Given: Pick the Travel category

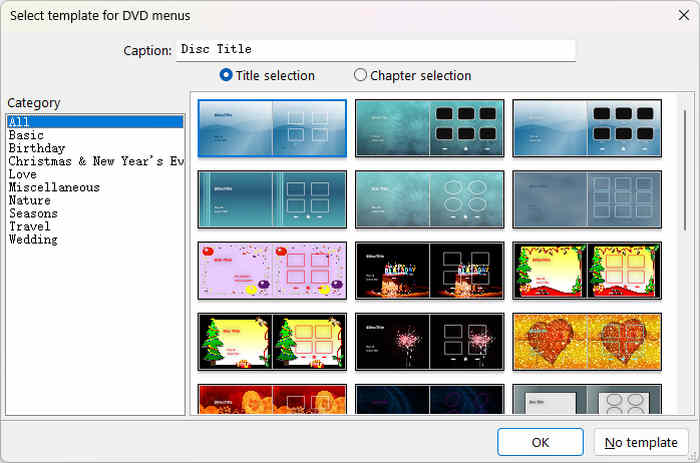Looking at the screenshot, I should click(x=29, y=226).
